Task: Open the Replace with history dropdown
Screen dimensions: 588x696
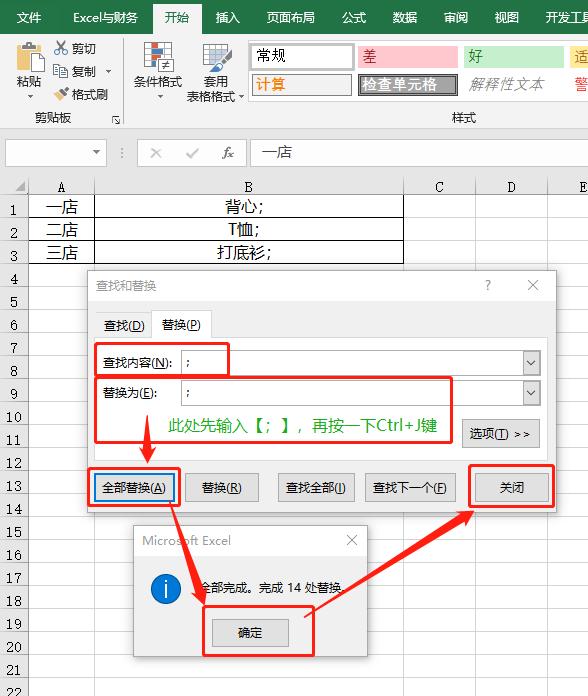Action: pyautogui.click(x=531, y=393)
